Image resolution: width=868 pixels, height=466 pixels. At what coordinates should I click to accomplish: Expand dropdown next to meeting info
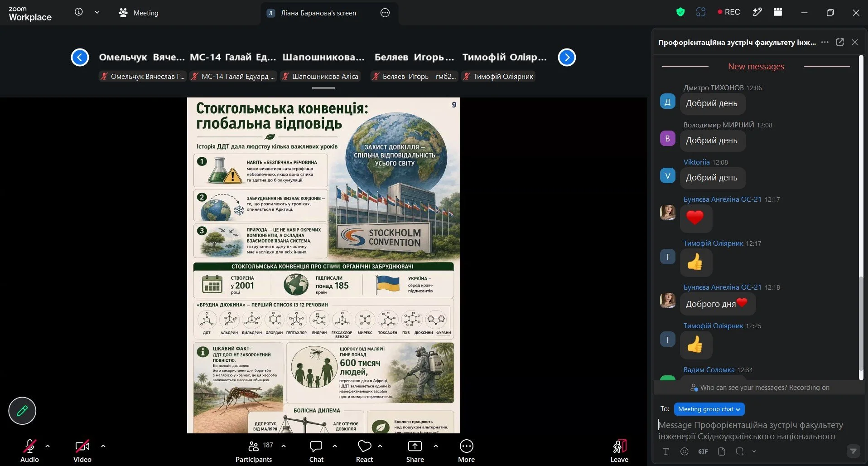pyautogui.click(x=97, y=12)
